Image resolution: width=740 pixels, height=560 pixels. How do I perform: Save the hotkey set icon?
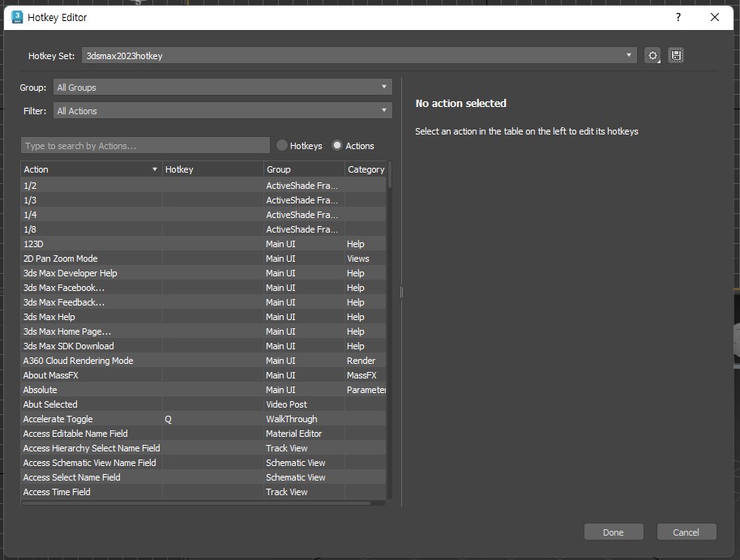point(676,56)
